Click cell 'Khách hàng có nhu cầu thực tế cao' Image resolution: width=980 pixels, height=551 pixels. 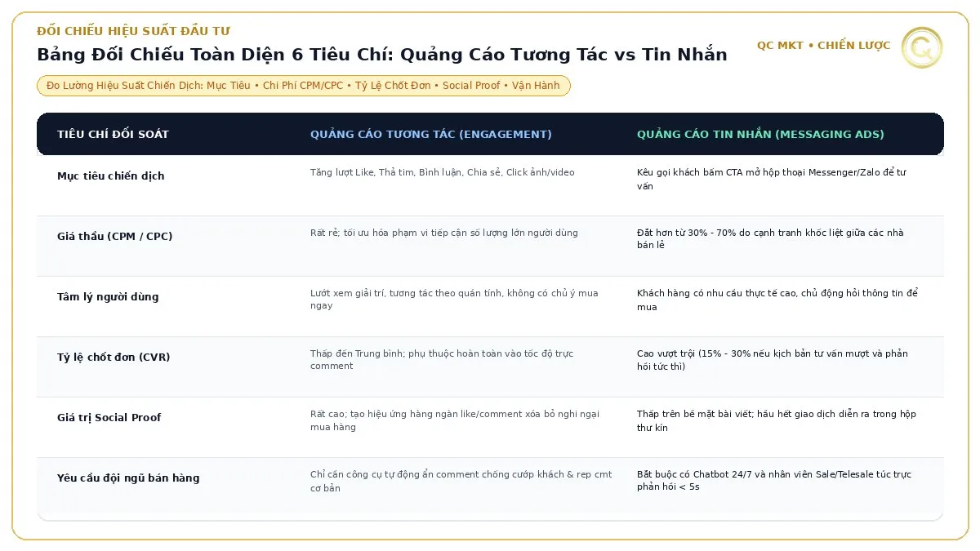coord(777,300)
